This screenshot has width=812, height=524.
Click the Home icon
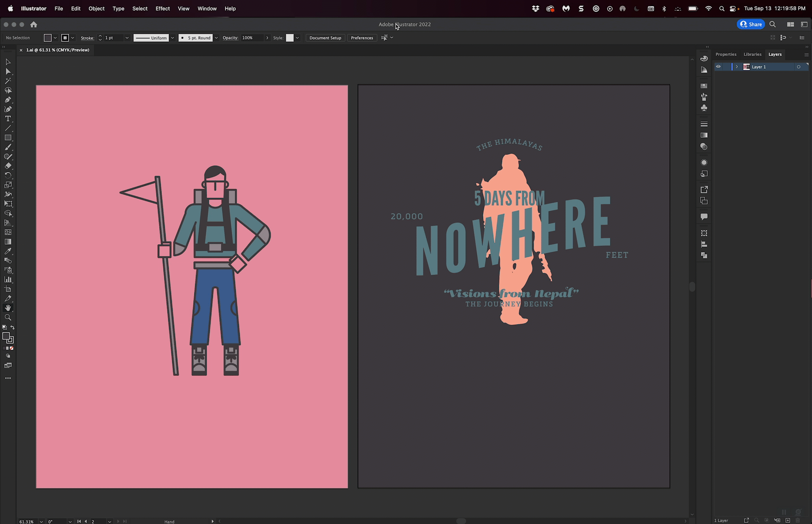tap(34, 24)
